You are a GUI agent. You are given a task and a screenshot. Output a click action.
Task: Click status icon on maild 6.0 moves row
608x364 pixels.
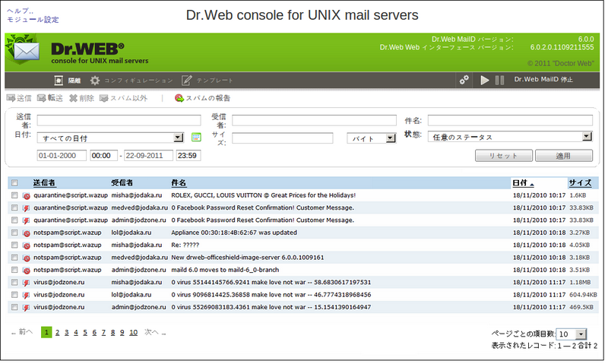tap(27, 271)
